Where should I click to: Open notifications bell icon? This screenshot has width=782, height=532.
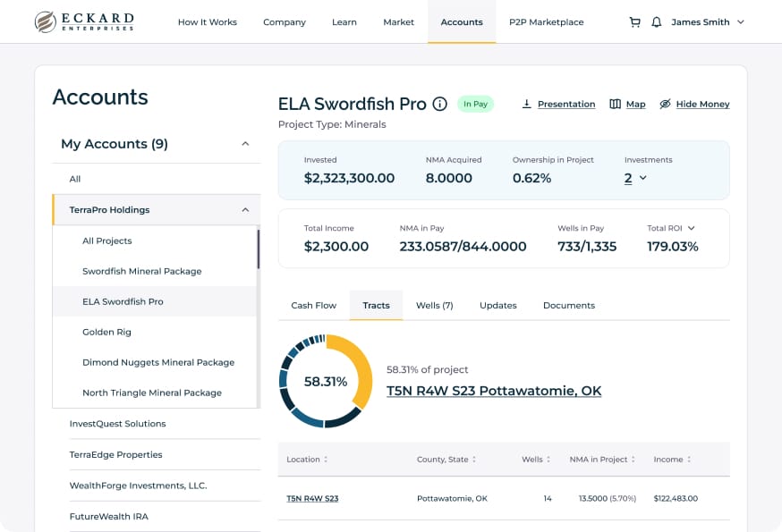[657, 22]
